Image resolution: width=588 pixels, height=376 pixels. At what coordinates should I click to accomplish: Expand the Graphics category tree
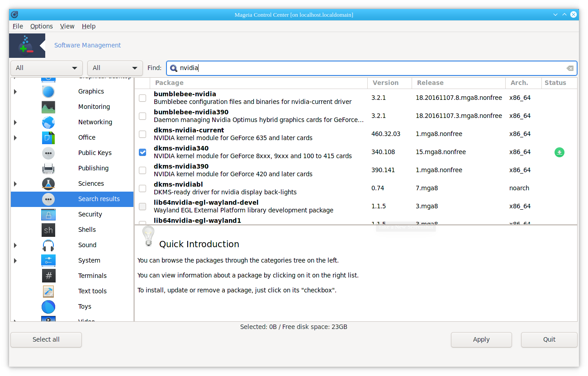click(x=15, y=92)
